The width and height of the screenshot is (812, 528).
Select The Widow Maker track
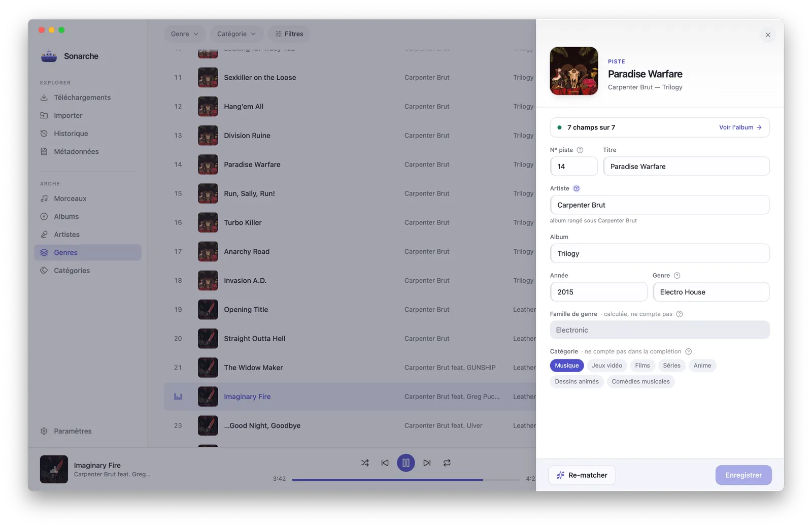pos(350,368)
